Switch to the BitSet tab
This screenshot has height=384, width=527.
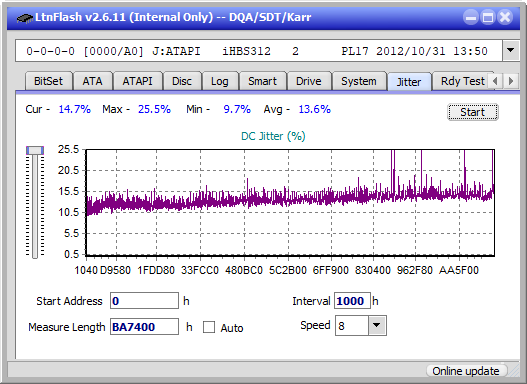click(x=48, y=81)
